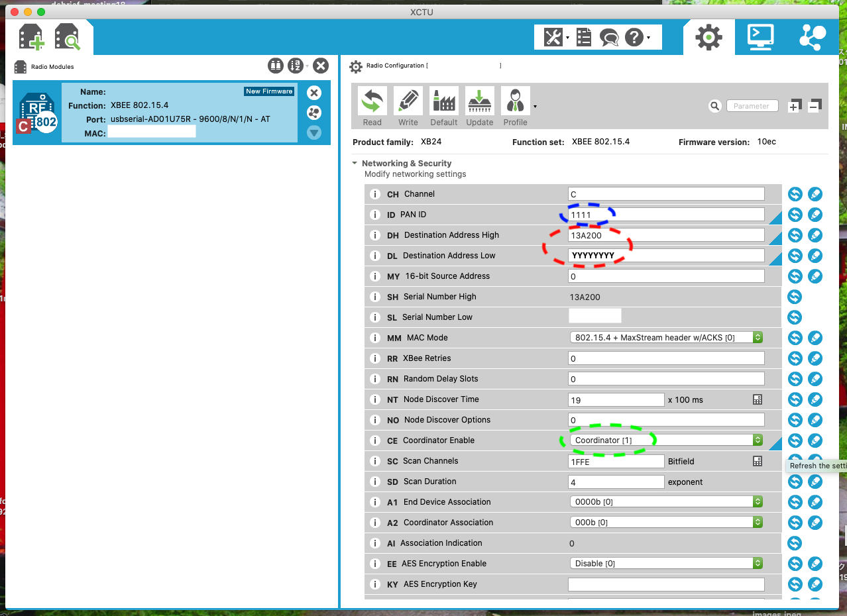847x616 pixels.
Task: Write the CH Channel setting
Action: click(815, 194)
